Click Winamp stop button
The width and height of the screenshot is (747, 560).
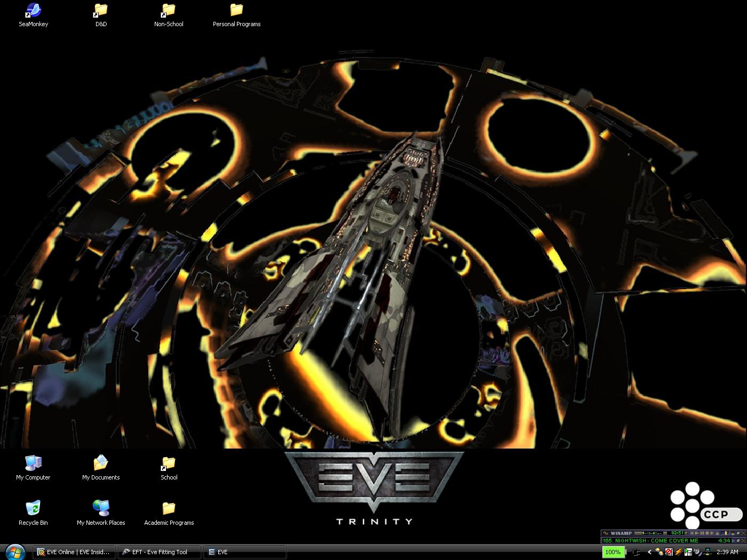pos(708,533)
